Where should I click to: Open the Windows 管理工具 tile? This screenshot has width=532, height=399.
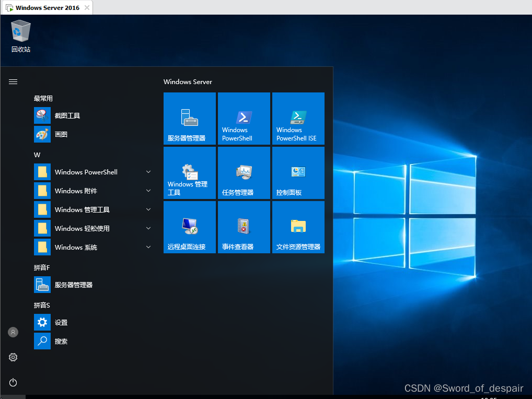tap(189, 173)
